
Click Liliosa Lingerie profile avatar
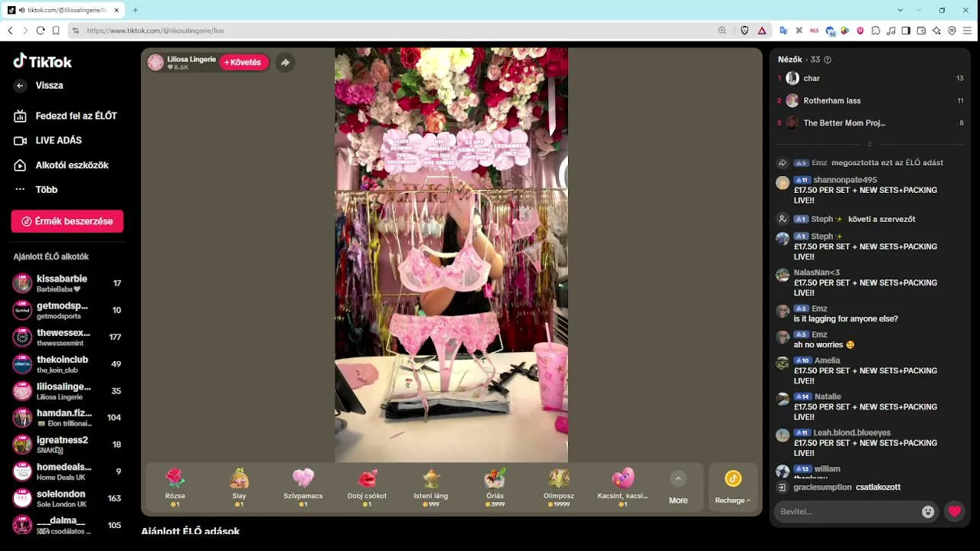tap(155, 63)
